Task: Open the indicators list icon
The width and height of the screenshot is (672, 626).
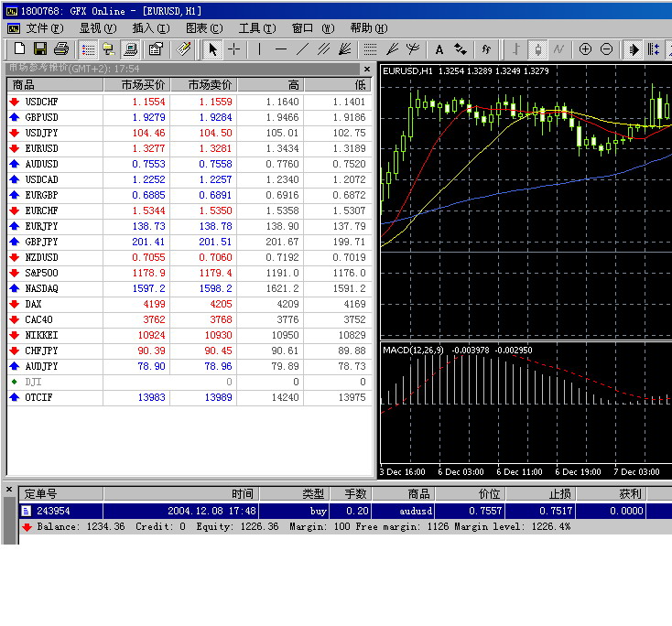Action: click(485, 49)
